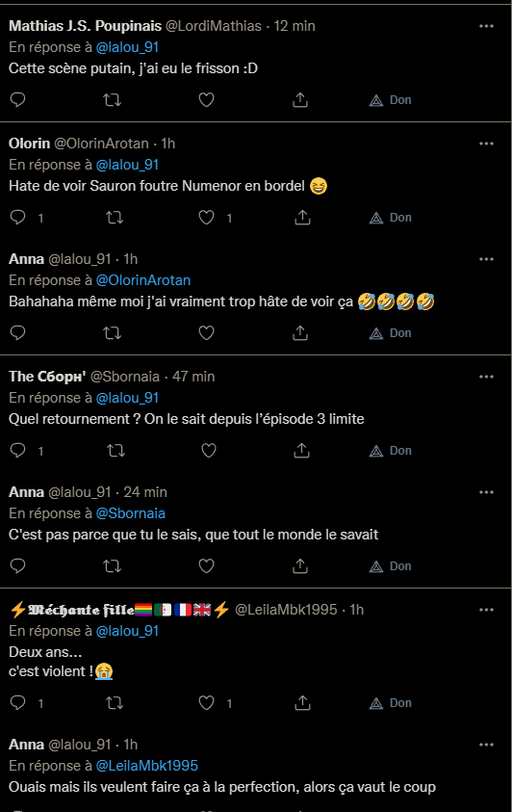Open reply thread on The Сборн' tweet
Viewport: 512px width, 812px height.
coord(17,451)
